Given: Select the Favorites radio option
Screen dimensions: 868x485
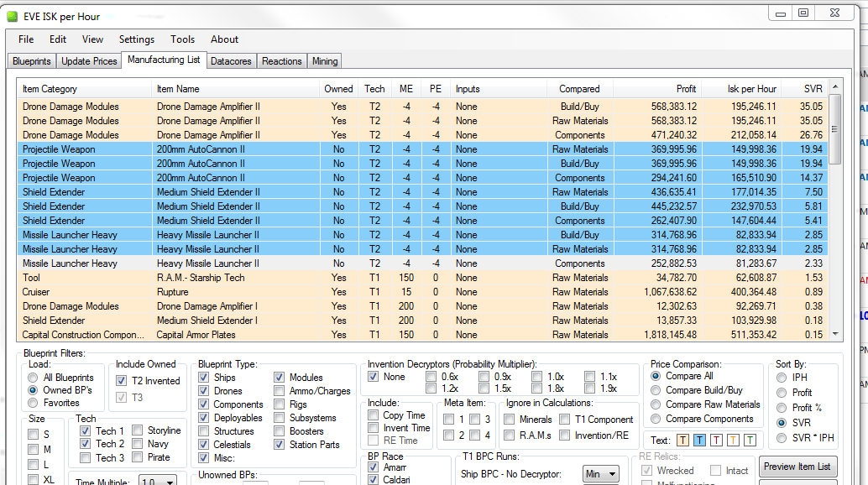Looking at the screenshot, I should (x=55, y=403).
